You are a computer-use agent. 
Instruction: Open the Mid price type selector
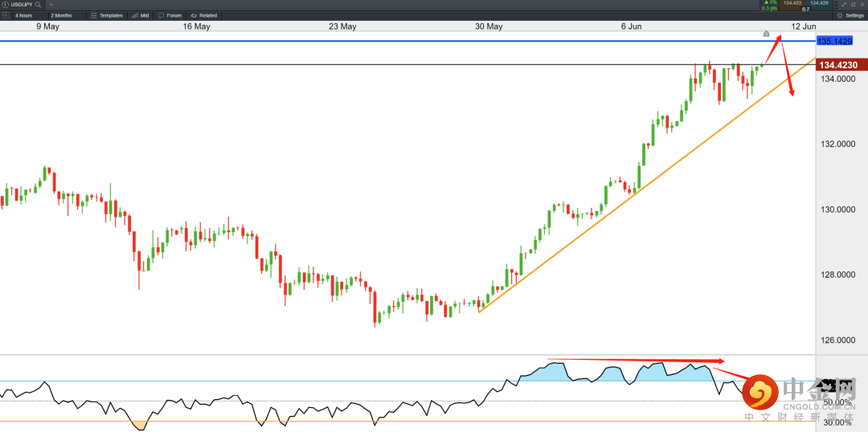141,15
